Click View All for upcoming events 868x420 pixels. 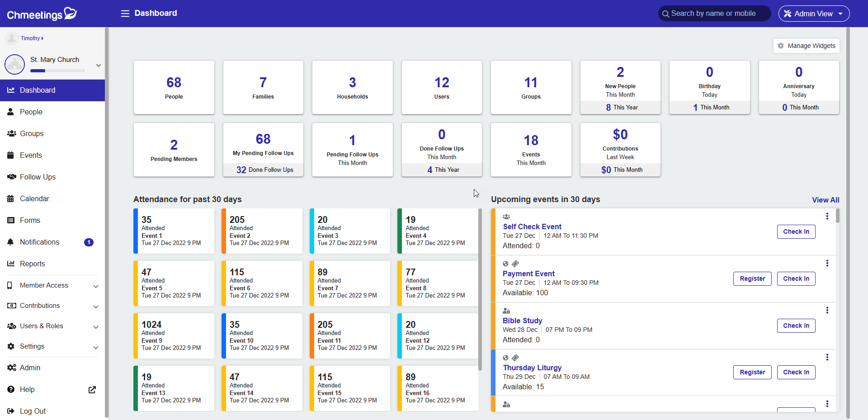[x=826, y=200]
